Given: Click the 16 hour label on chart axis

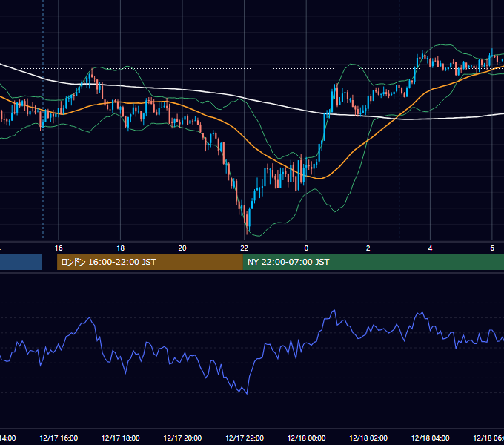Looking at the screenshot, I should (59, 248).
